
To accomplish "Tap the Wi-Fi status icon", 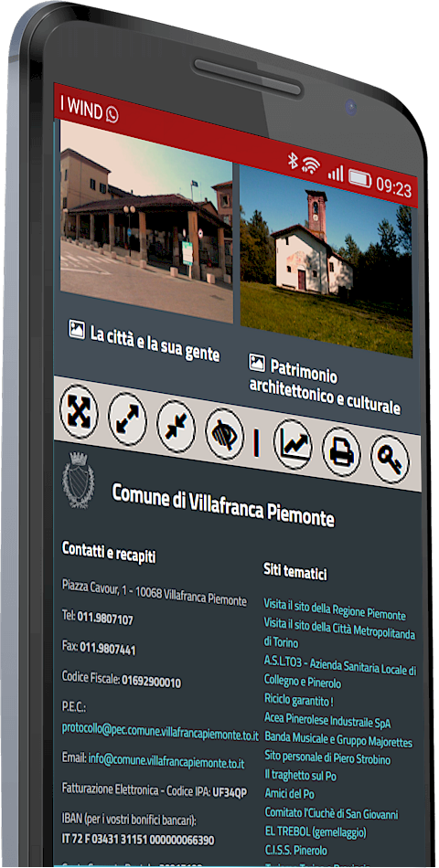I will point(312,164).
